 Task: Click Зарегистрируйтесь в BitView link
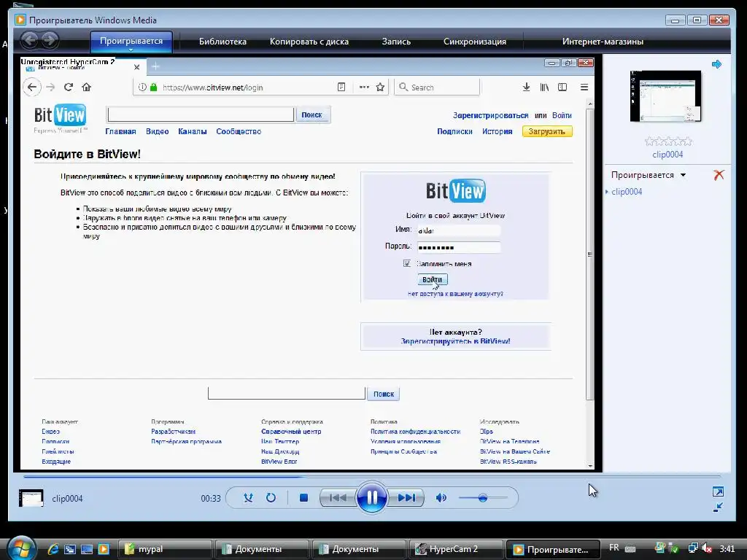pos(455,341)
